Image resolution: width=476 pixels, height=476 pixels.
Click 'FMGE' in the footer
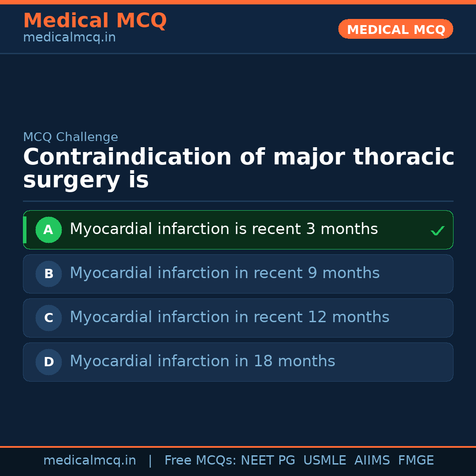coord(416,461)
